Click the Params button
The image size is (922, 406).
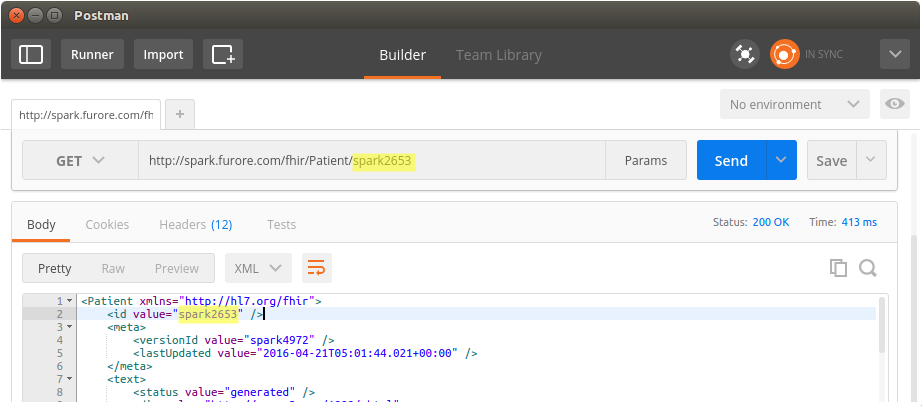coord(645,160)
